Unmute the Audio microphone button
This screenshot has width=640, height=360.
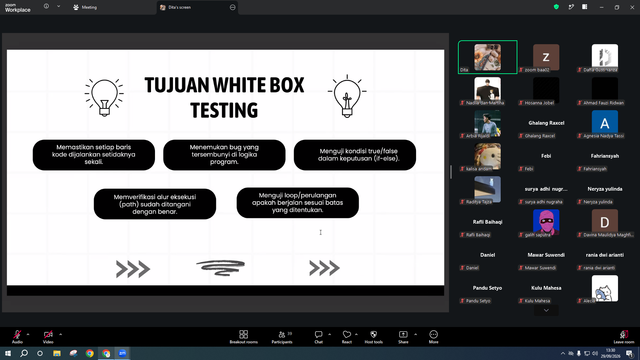pos(17,336)
